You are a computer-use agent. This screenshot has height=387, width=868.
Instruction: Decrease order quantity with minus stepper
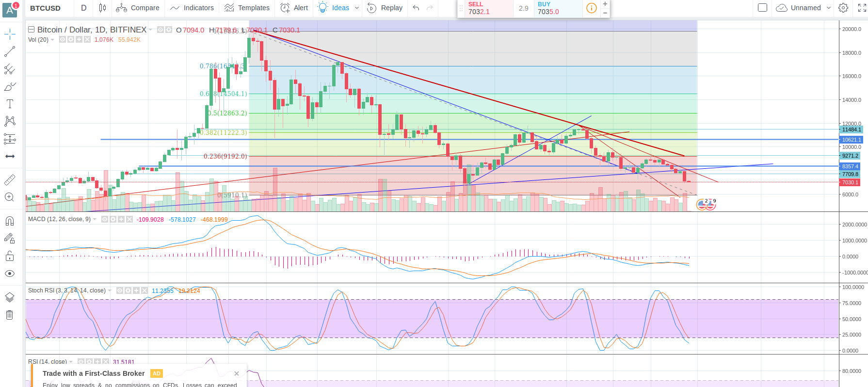605,13
